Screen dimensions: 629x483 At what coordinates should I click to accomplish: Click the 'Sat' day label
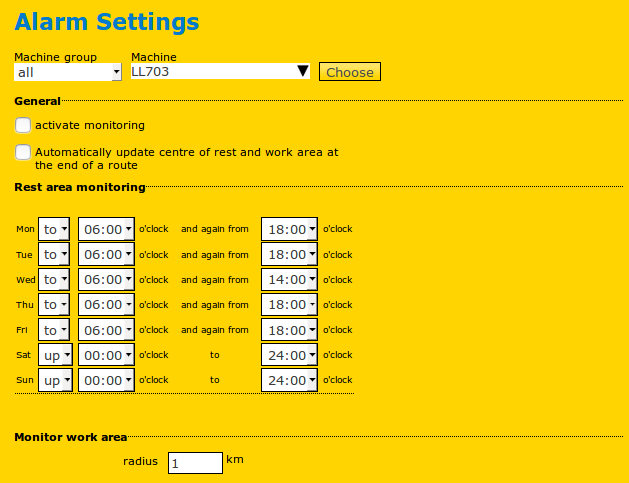23,355
